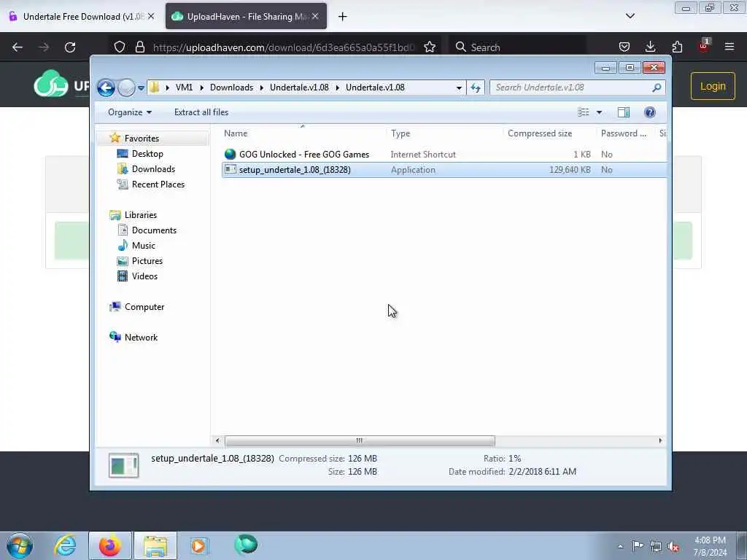The height and width of the screenshot is (560, 747).
Task: Switch to Undertale Free Download tab
Action: pos(81,17)
